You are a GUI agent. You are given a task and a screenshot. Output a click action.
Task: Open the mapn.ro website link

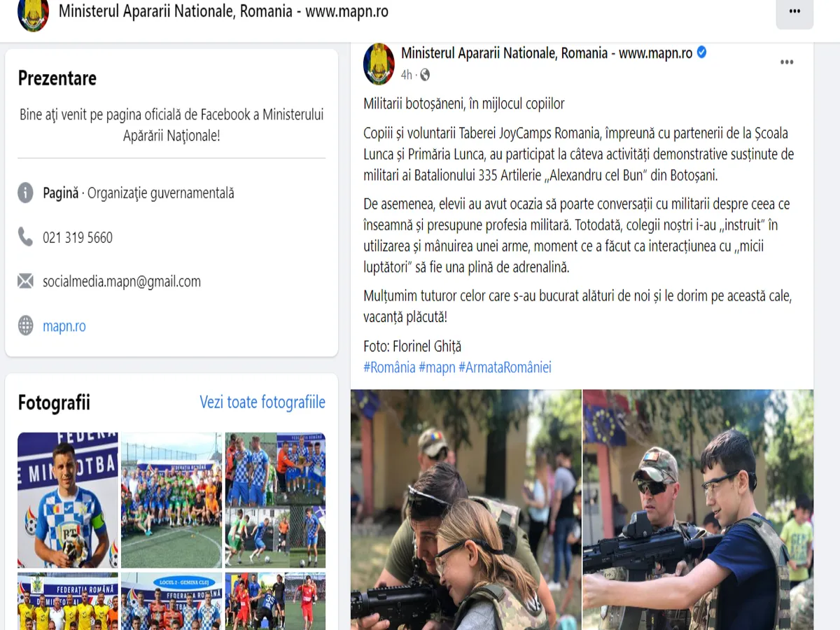(x=64, y=326)
